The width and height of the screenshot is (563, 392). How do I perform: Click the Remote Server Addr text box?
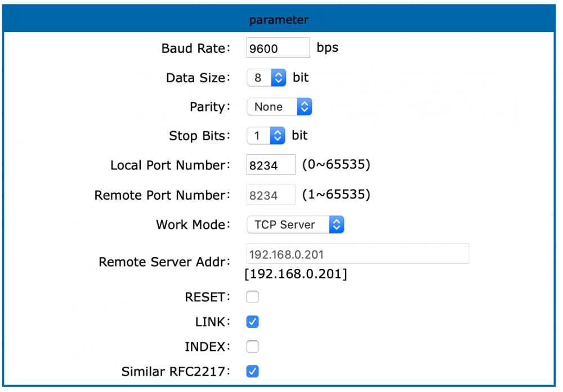coord(357,254)
